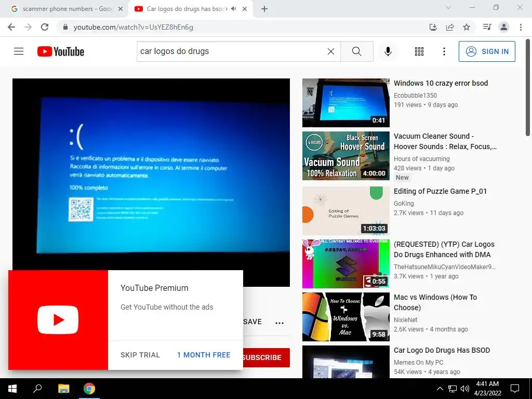The image size is (532, 399).
Task: Reload the current page
Action: 45,27
